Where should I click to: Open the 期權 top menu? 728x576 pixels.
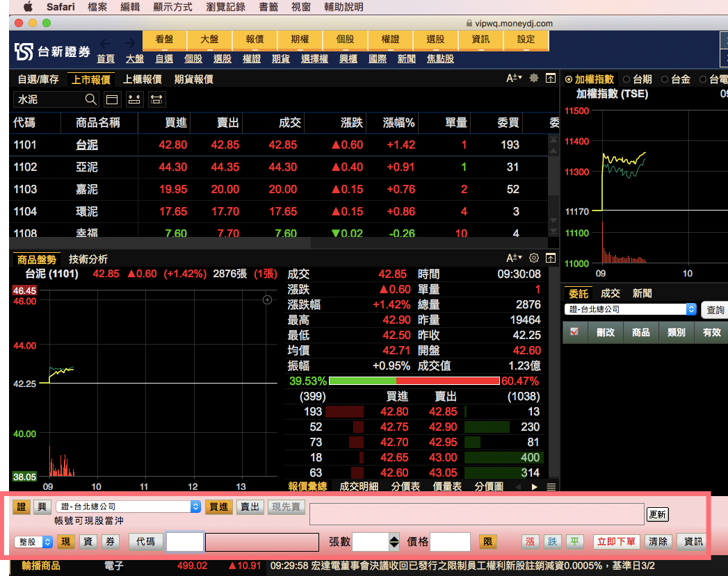[300, 40]
